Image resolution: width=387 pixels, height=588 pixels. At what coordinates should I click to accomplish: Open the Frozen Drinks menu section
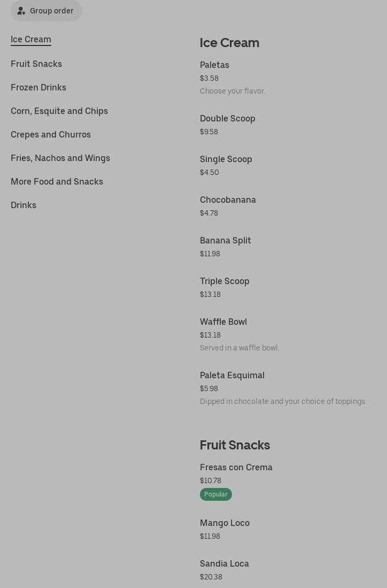coord(38,87)
